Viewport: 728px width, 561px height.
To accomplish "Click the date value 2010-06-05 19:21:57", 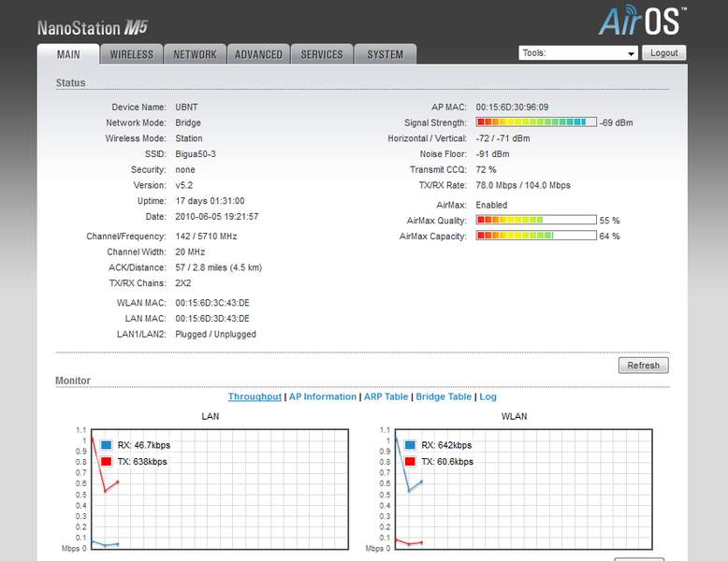I will [x=217, y=217].
